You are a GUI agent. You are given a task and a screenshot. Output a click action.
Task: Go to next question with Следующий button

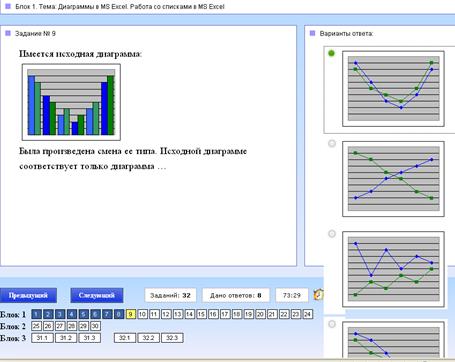pyautogui.click(x=97, y=295)
